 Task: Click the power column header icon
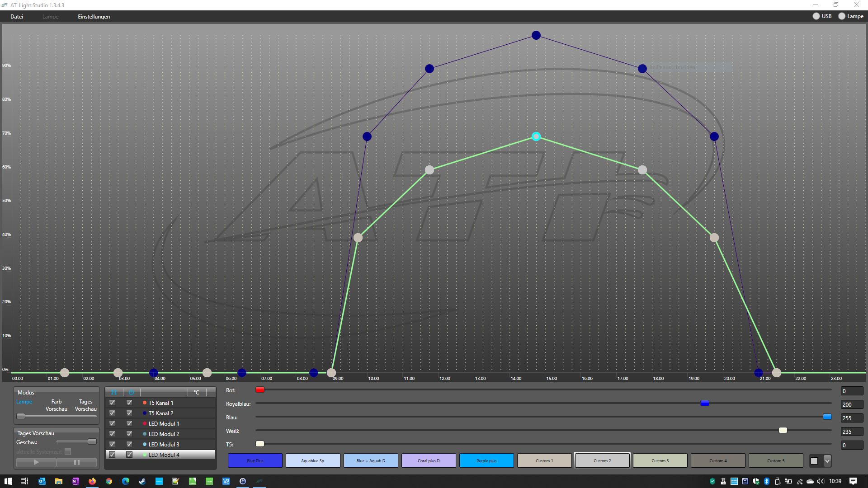point(131,392)
